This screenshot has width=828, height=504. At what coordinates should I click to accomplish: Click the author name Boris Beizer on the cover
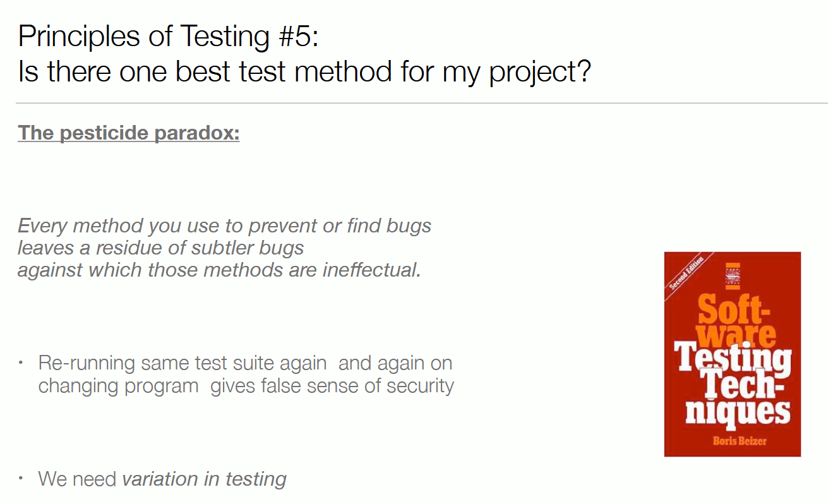click(740, 440)
